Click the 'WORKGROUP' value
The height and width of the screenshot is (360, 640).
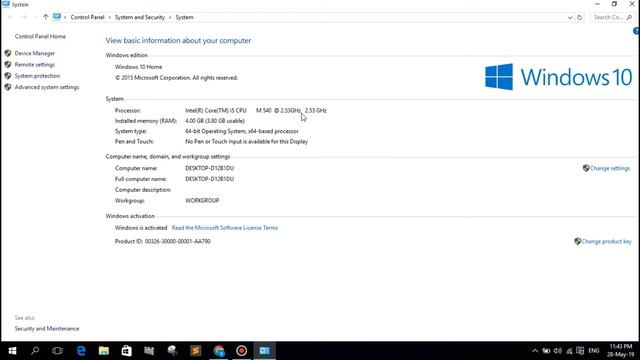point(202,200)
